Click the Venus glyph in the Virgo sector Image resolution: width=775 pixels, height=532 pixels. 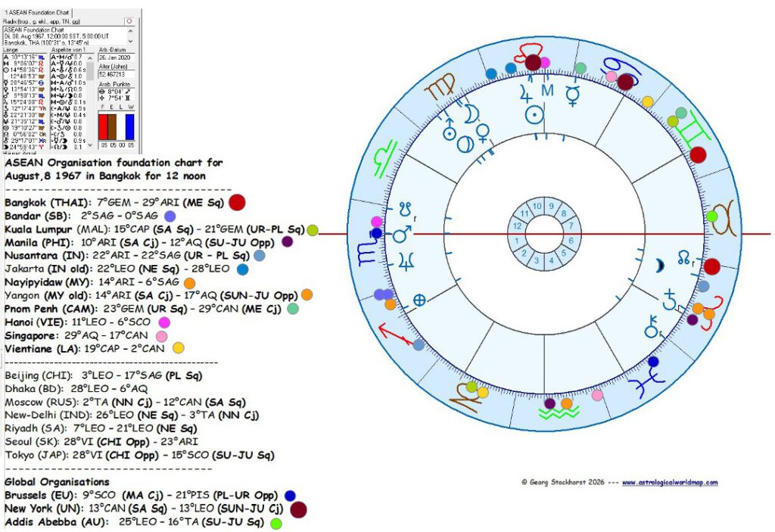coord(483,132)
